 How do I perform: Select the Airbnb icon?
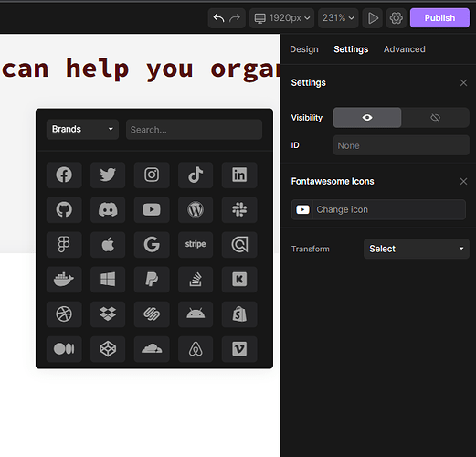[196, 349]
